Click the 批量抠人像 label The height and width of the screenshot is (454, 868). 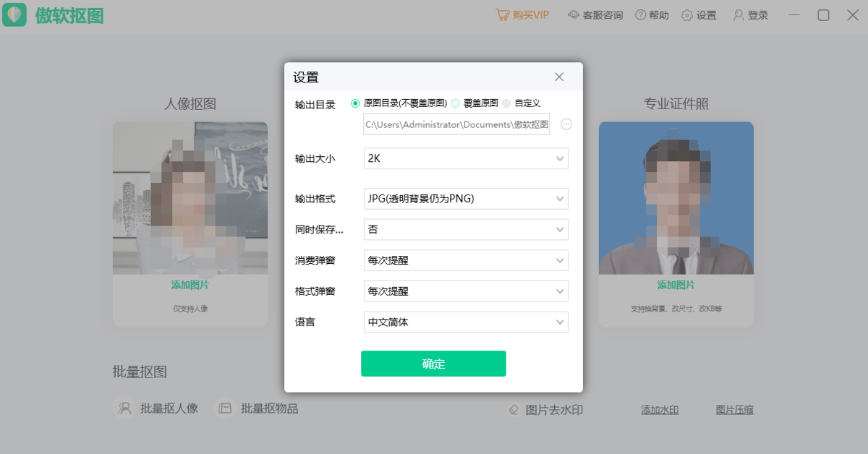tap(169, 408)
